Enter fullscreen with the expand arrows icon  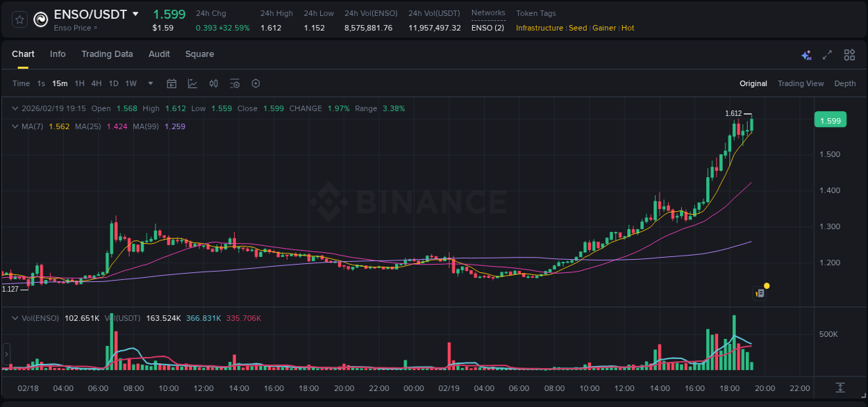click(826, 54)
